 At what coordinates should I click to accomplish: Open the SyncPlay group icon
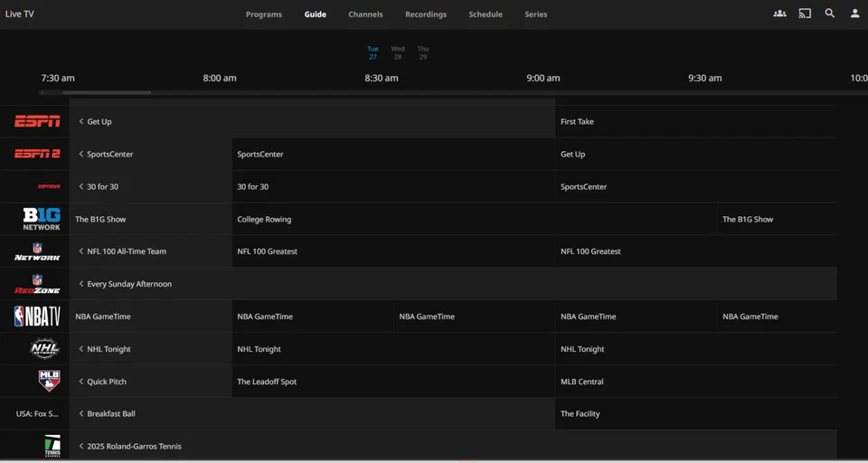click(x=779, y=14)
